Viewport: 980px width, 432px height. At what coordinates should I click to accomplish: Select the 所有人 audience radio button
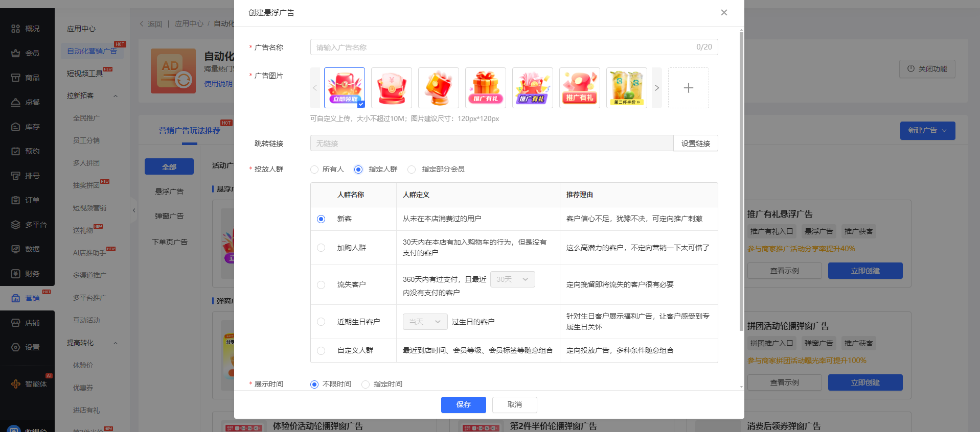pyautogui.click(x=314, y=170)
